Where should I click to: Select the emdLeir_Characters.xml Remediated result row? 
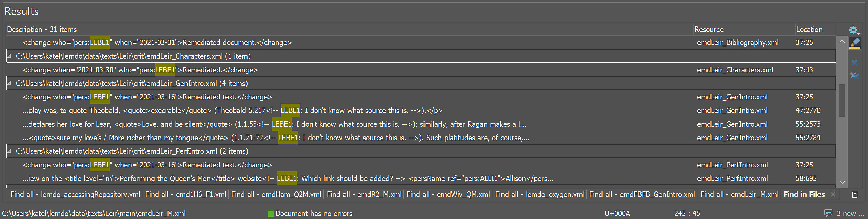point(421,70)
